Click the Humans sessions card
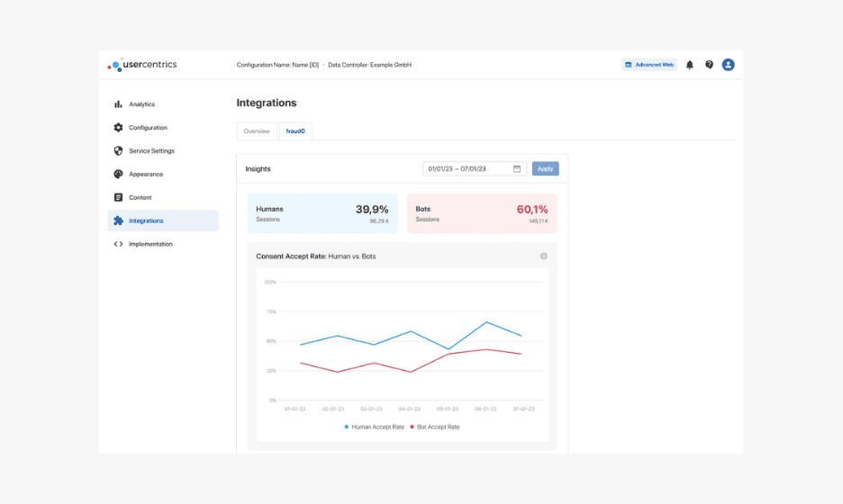The height and width of the screenshot is (504, 843). [322, 213]
